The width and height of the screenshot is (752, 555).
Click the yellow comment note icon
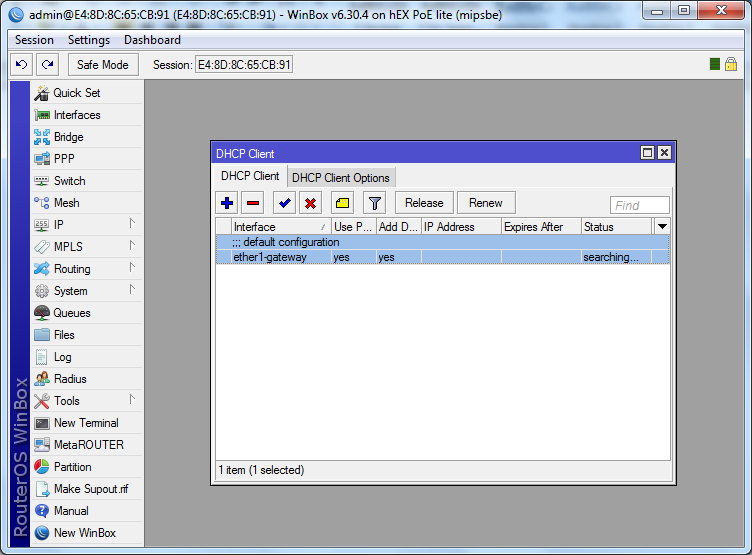tap(342, 203)
